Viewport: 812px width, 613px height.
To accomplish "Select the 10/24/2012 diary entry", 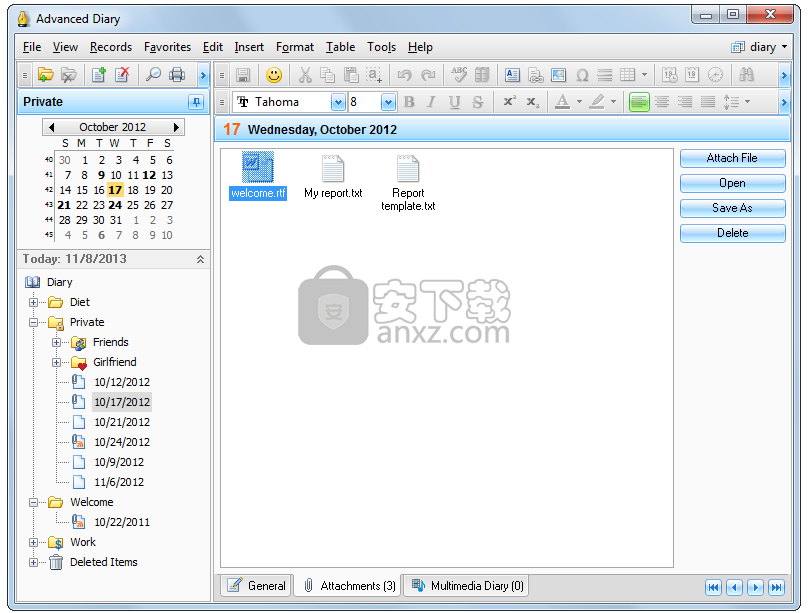I will [x=122, y=442].
